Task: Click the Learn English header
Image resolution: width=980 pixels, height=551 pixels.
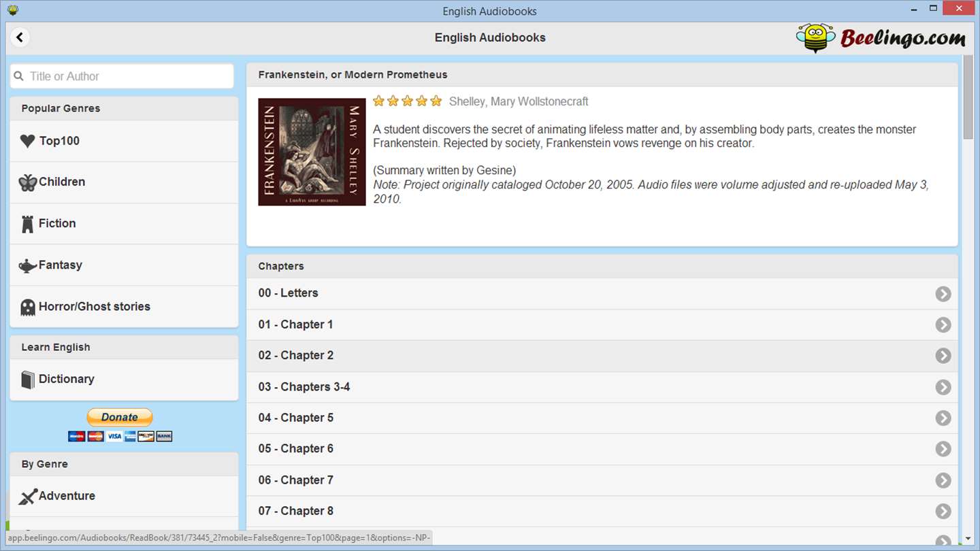Action: click(x=124, y=347)
